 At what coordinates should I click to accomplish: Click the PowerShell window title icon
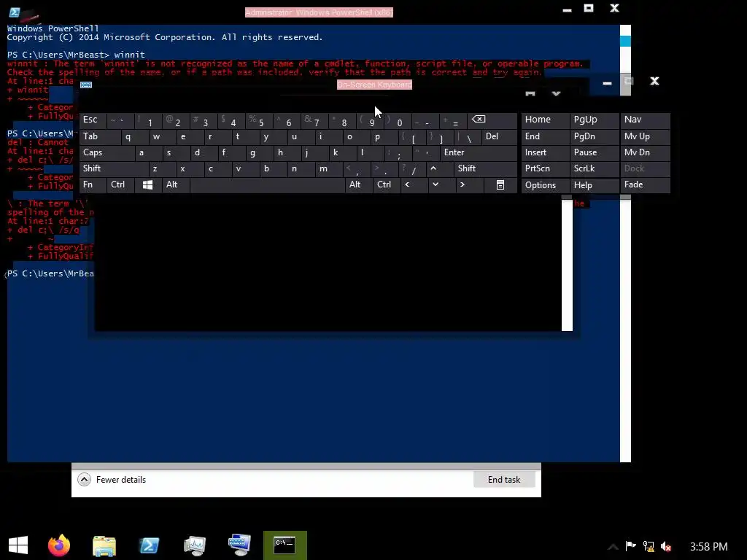tap(15, 12)
